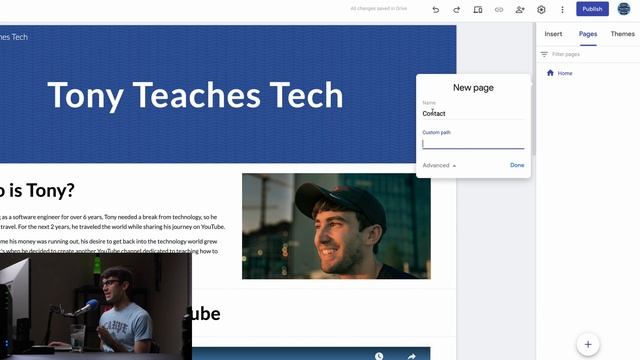Click the site name in header

pos(14,37)
